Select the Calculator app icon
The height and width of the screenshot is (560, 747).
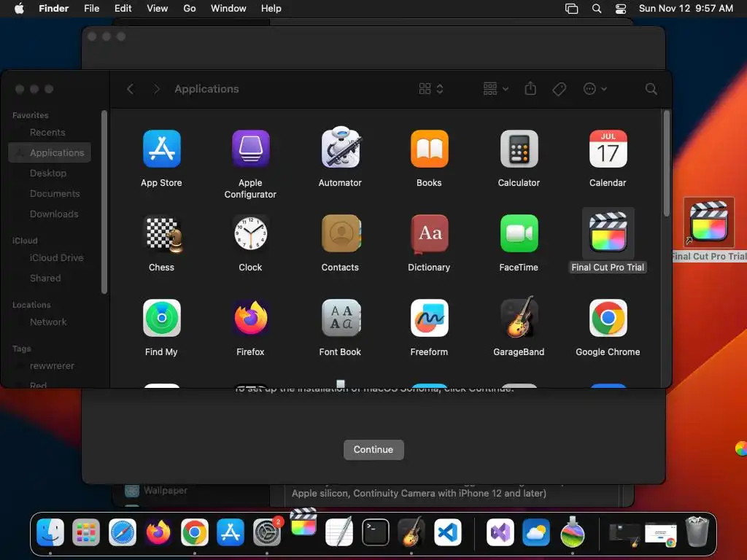pyautogui.click(x=519, y=149)
